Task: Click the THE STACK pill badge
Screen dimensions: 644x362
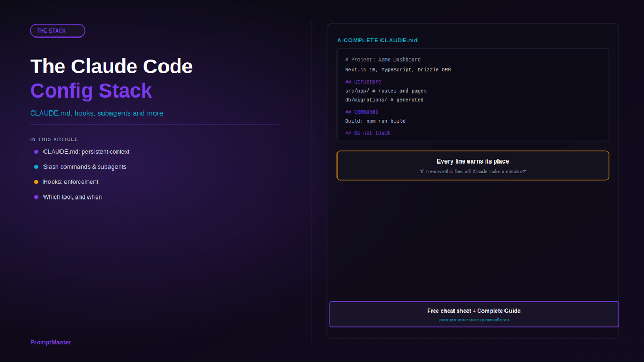Action: (x=57, y=31)
